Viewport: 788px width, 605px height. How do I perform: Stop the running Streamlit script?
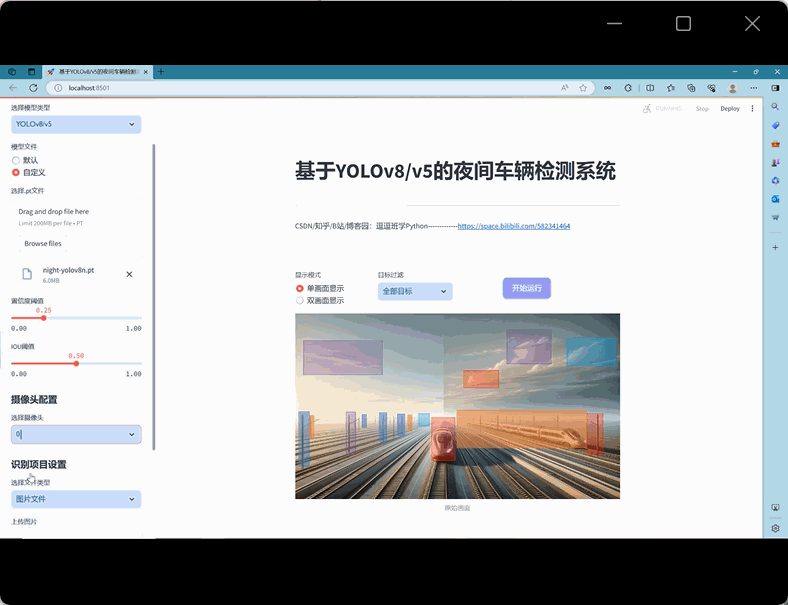pos(702,109)
